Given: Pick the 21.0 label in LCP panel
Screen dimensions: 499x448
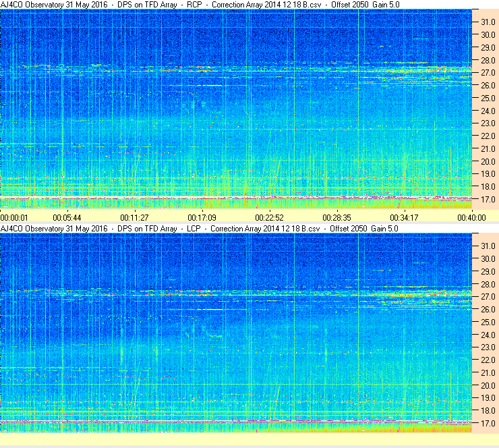Looking at the screenshot, I should click(488, 373).
